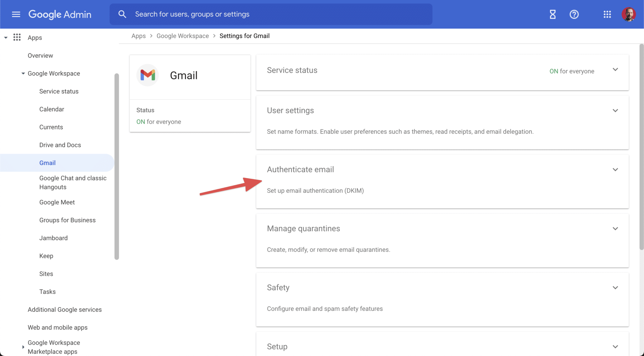This screenshot has width=644, height=356.
Task: Open Overview in sidebar
Action: tap(40, 55)
